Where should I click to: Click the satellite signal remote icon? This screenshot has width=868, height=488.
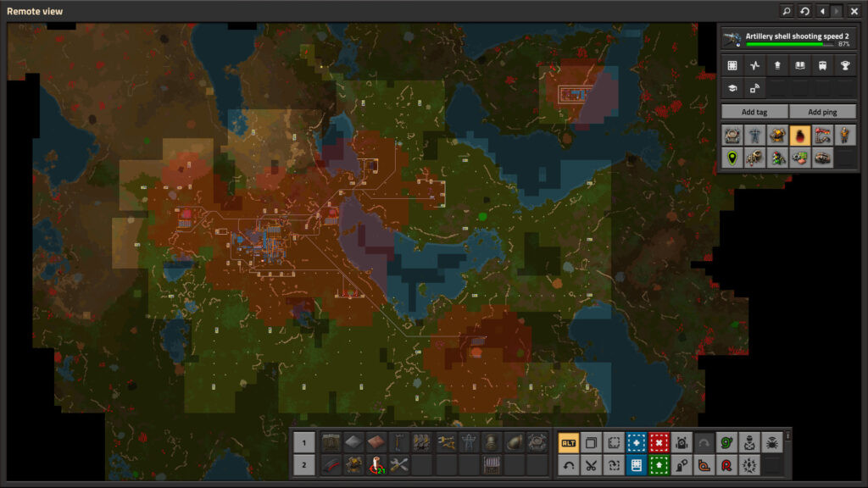pos(754,88)
